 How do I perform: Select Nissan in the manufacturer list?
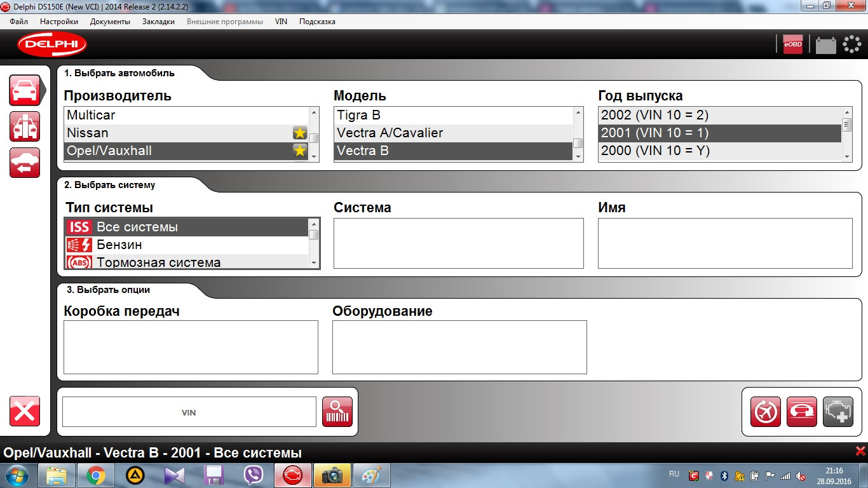pos(186,133)
